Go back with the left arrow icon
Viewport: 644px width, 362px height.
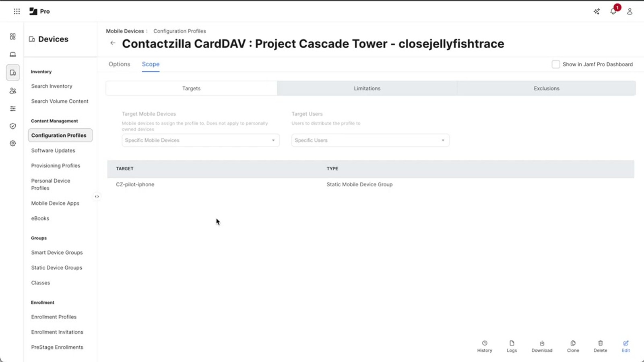click(x=113, y=43)
